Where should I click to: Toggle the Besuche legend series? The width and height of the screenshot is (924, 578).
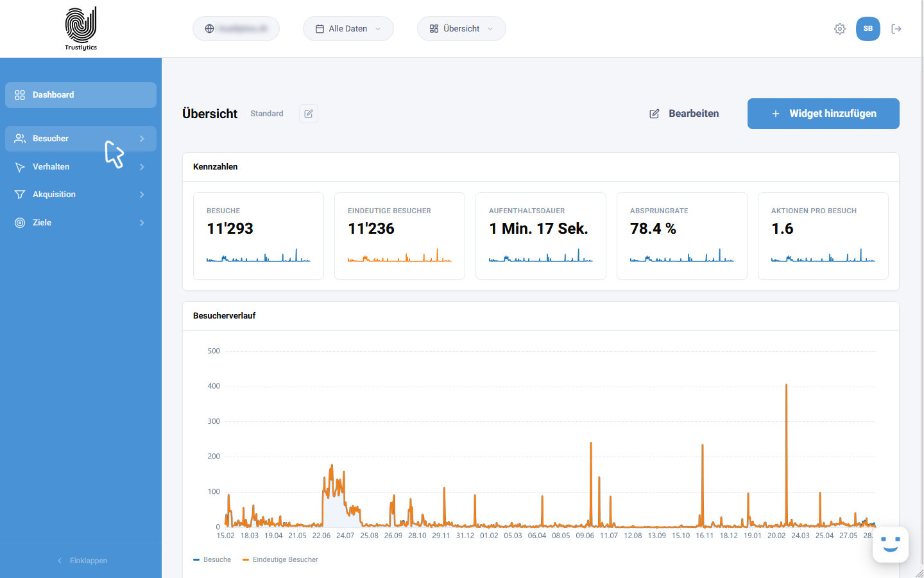tap(212, 560)
